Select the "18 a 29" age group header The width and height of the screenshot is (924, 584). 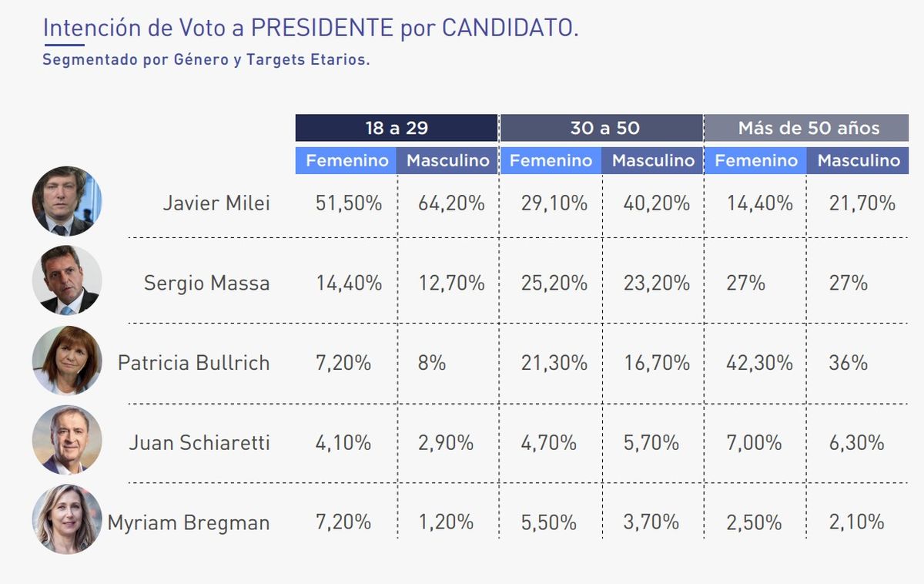[396, 128]
